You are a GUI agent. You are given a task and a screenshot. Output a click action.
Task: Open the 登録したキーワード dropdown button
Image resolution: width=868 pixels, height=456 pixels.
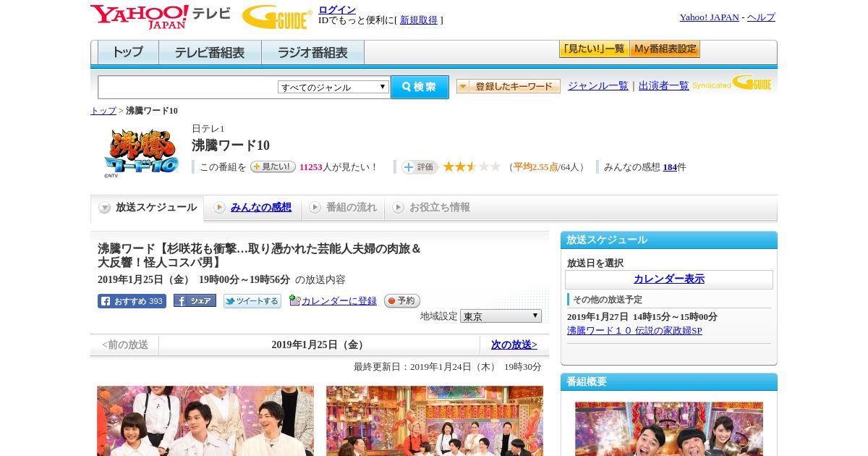coord(509,86)
